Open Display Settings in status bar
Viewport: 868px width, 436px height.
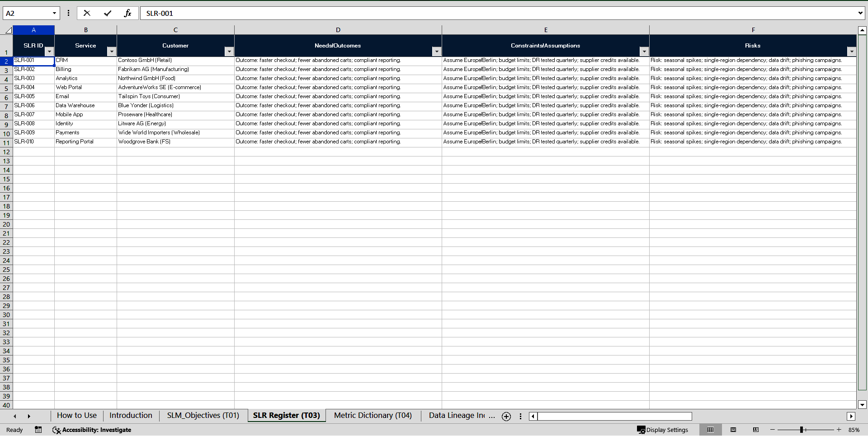pyautogui.click(x=663, y=430)
